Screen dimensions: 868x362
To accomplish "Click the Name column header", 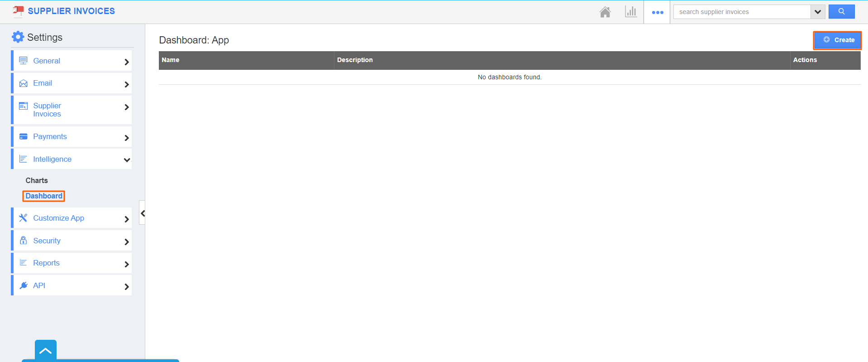I will pos(246,60).
